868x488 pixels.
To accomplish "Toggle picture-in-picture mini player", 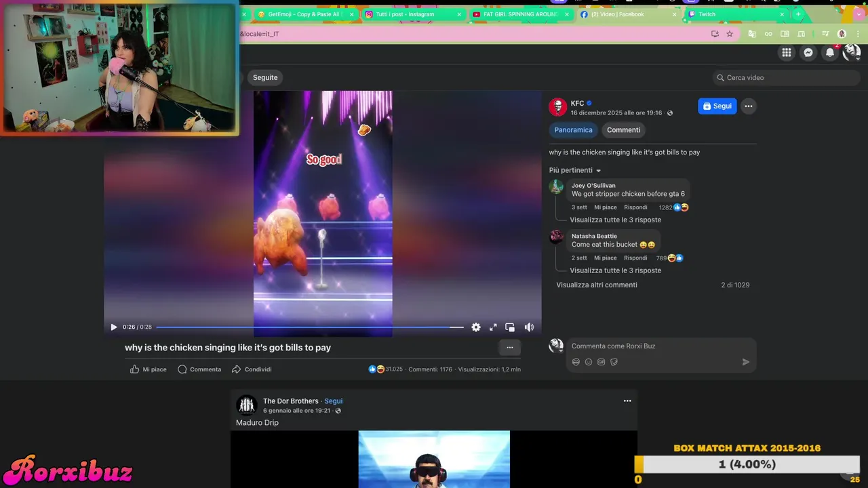I will (510, 327).
